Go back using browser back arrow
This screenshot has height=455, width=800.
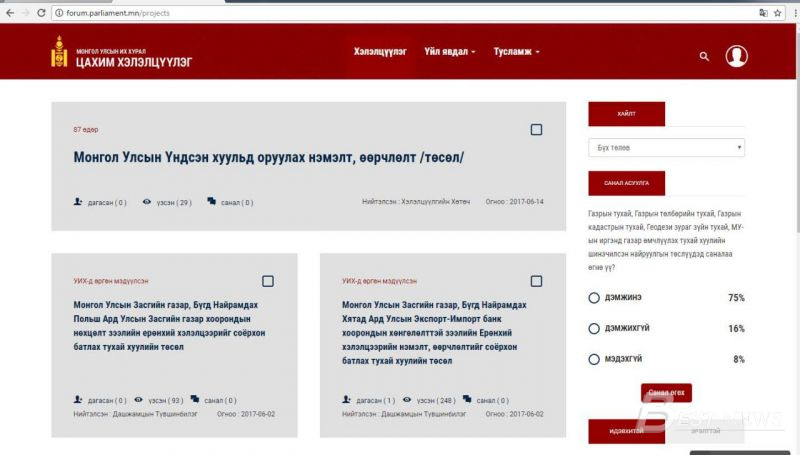10,13
